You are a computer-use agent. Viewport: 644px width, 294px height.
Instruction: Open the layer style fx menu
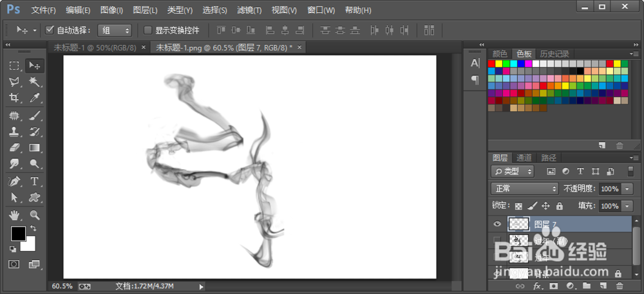537,286
